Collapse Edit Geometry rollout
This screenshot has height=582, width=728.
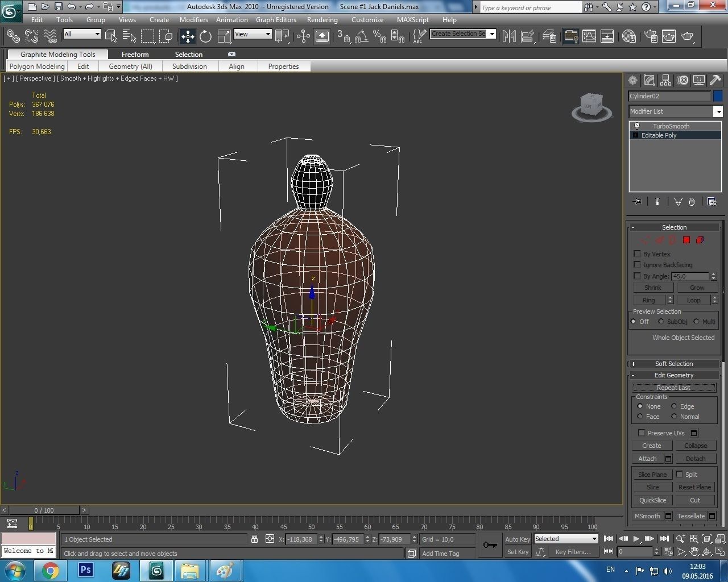(x=674, y=375)
